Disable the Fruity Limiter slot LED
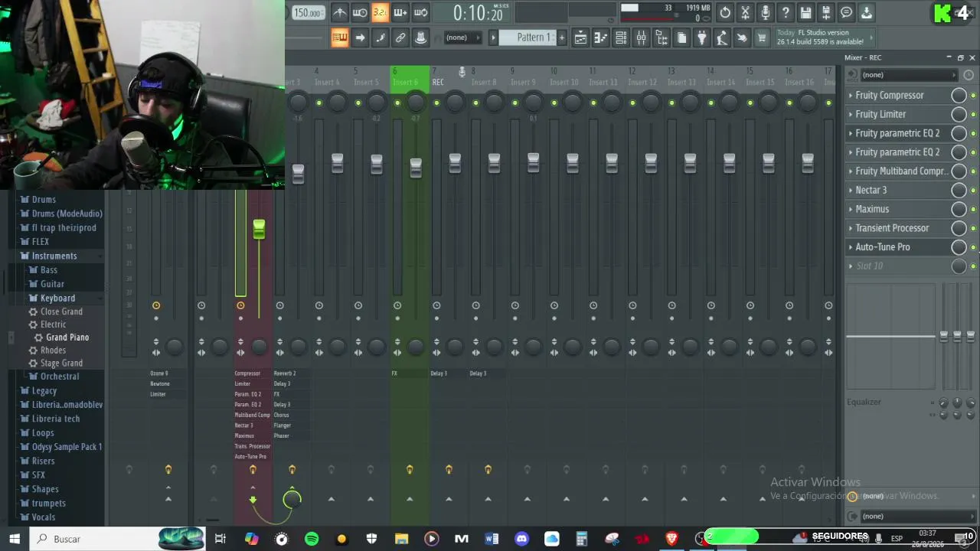This screenshot has height=551, width=980. coord(973,115)
